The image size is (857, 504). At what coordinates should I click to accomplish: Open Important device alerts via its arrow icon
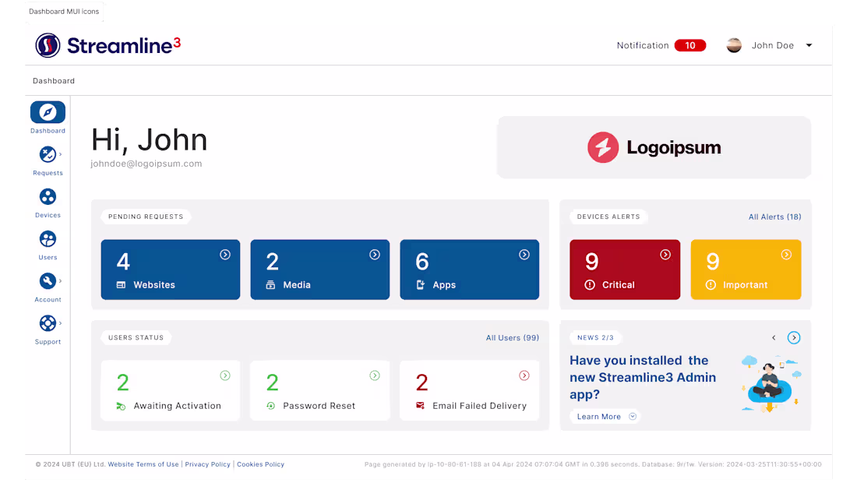pyautogui.click(x=786, y=254)
